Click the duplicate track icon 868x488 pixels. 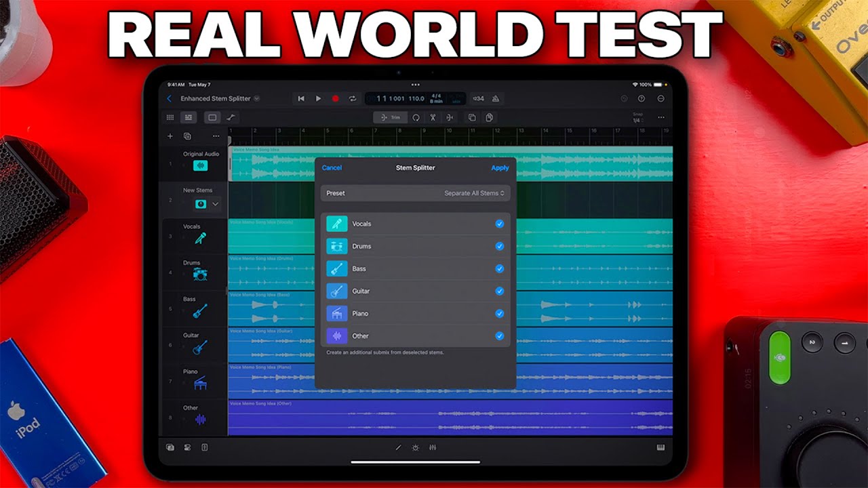pos(188,136)
